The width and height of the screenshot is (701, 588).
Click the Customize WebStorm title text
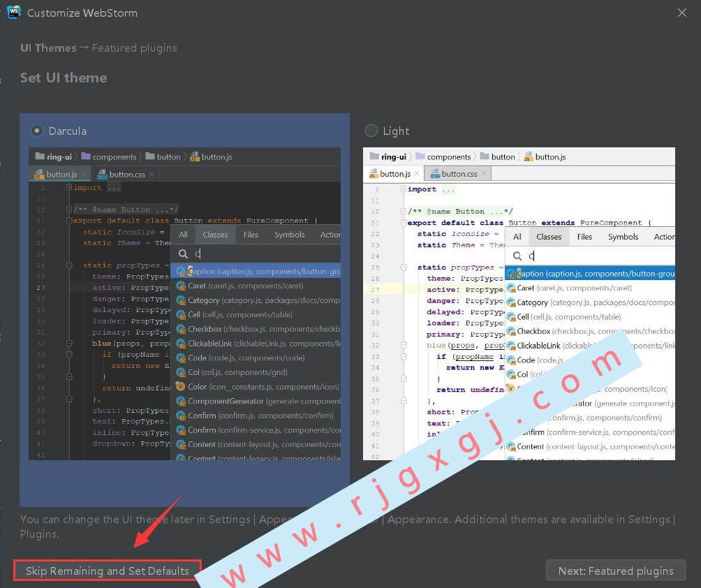tap(82, 13)
